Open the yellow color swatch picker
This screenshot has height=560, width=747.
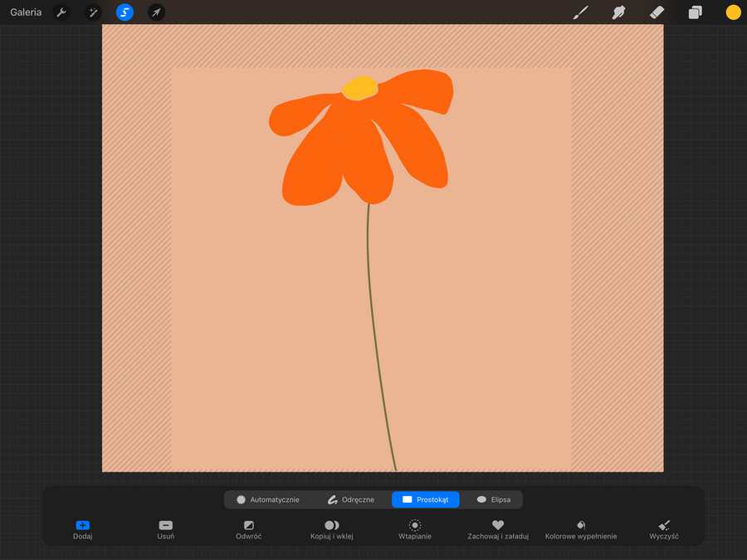coord(731,12)
